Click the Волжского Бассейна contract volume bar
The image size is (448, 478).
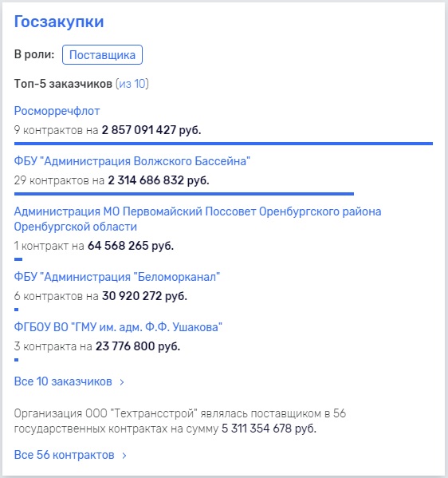tap(184, 194)
